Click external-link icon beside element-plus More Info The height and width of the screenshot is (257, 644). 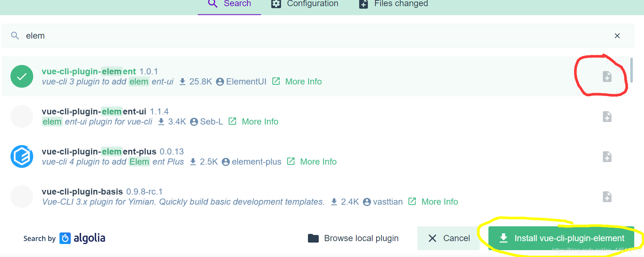[x=291, y=161]
